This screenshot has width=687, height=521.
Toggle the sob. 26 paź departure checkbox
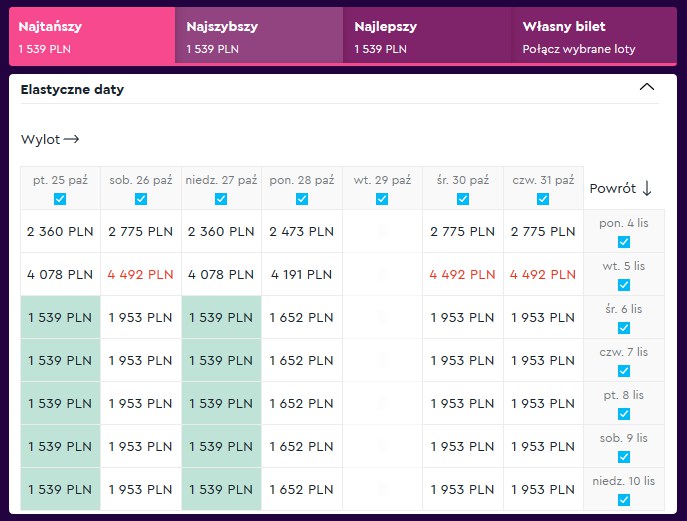click(141, 199)
